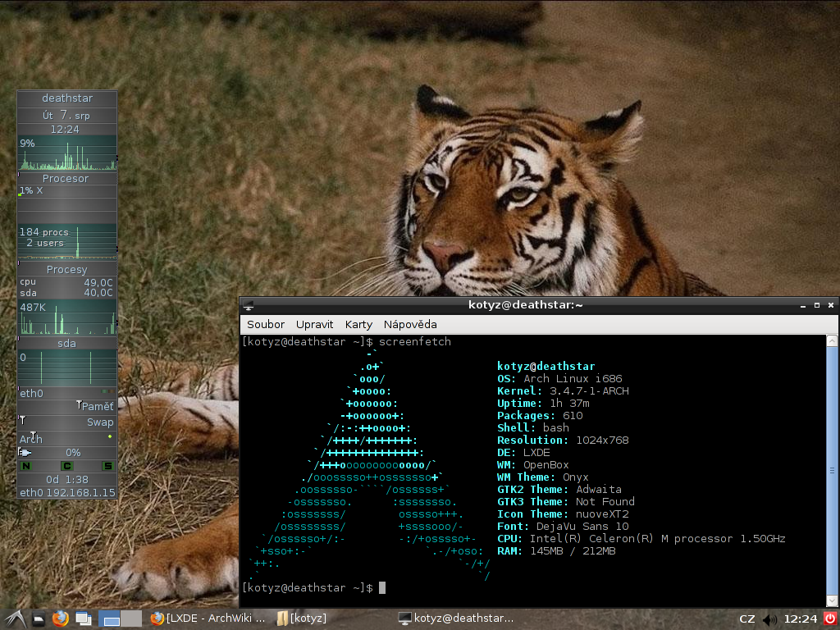The height and width of the screenshot is (630, 840).
Task: Click the gkrellm clock showing 12:24
Action: pos(65,130)
